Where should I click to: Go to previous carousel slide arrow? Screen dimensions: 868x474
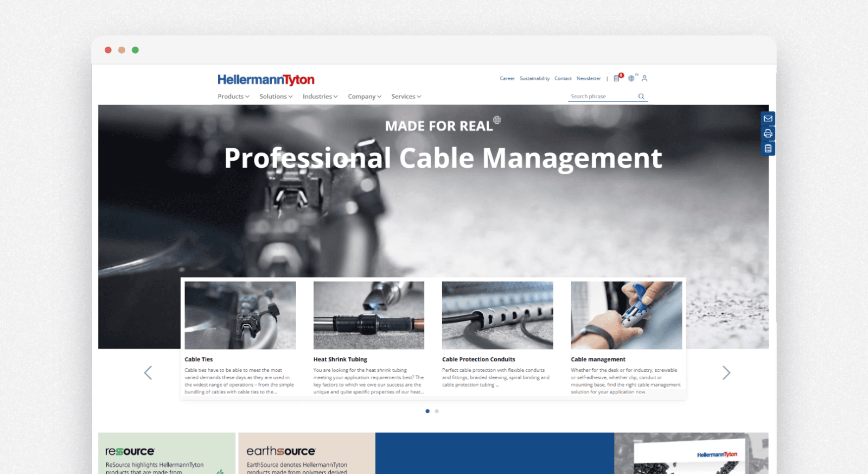[x=148, y=372]
